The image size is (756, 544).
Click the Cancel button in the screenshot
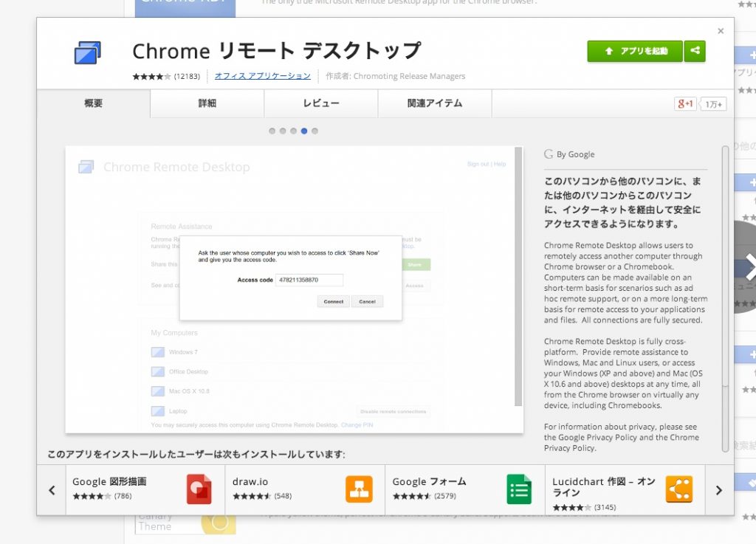[x=368, y=302]
